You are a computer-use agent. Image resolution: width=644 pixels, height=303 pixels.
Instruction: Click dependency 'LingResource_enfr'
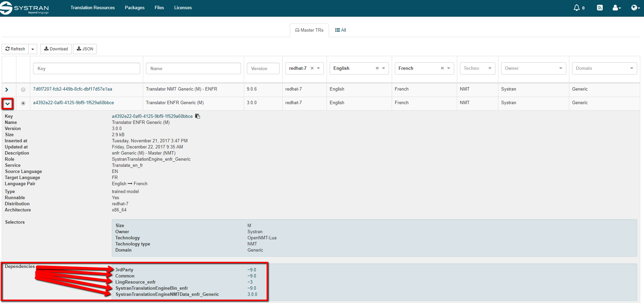tap(135, 282)
